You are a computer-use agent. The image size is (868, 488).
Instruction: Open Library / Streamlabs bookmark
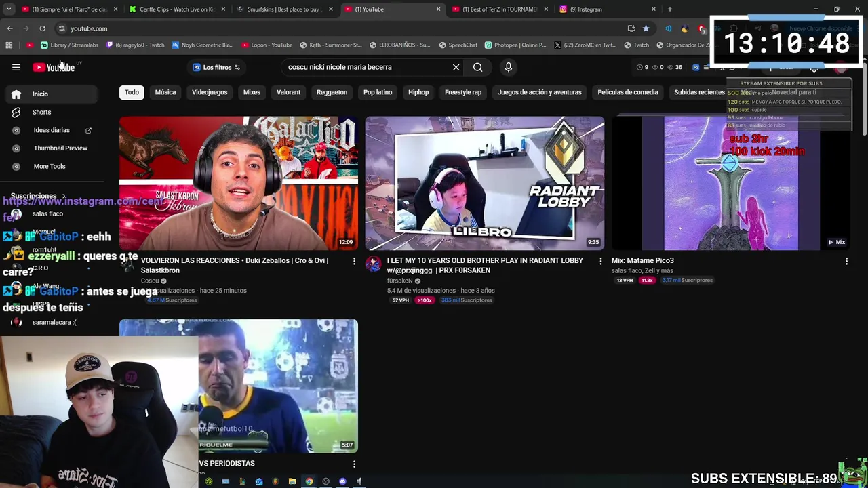[x=69, y=45]
